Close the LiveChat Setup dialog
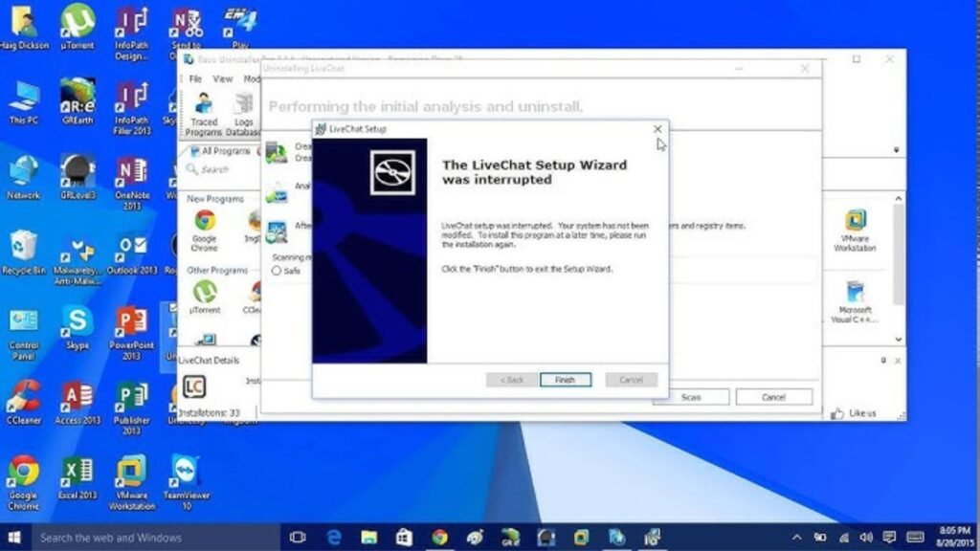 point(657,129)
